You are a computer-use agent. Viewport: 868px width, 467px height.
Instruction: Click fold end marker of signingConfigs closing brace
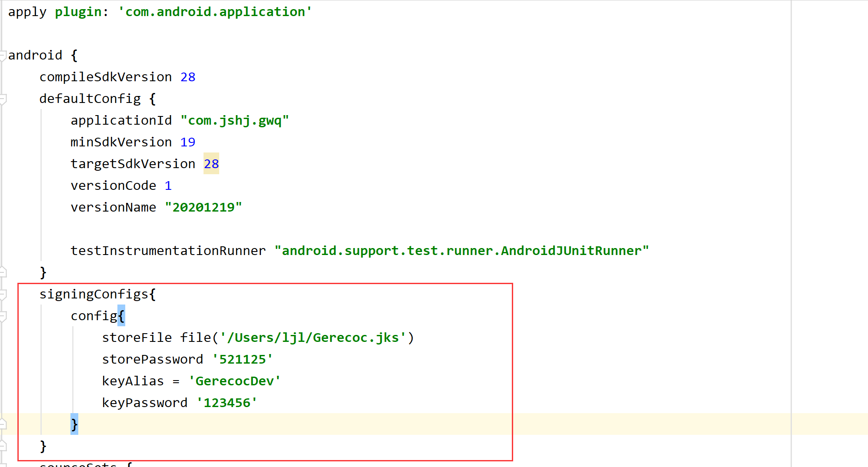(3, 446)
